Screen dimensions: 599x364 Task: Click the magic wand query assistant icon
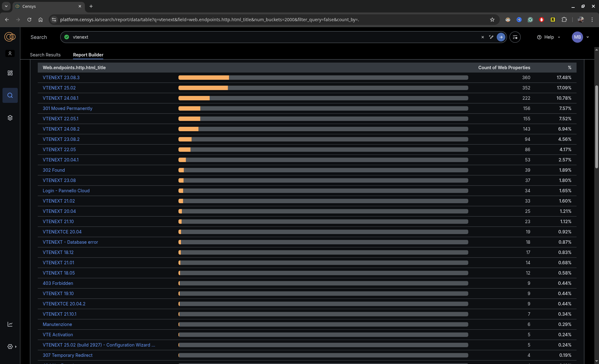click(x=491, y=37)
